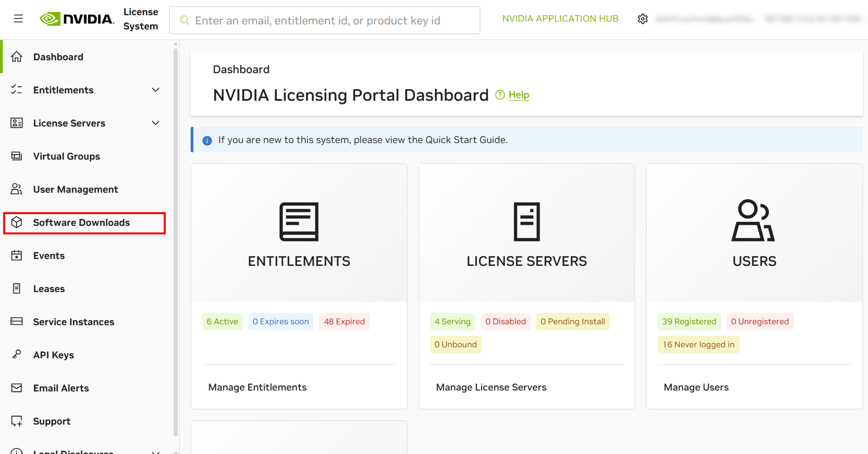Click the Service Instances icon
Viewport: 868px width, 454px height.
pyautogui.click(x=17, y=321)
